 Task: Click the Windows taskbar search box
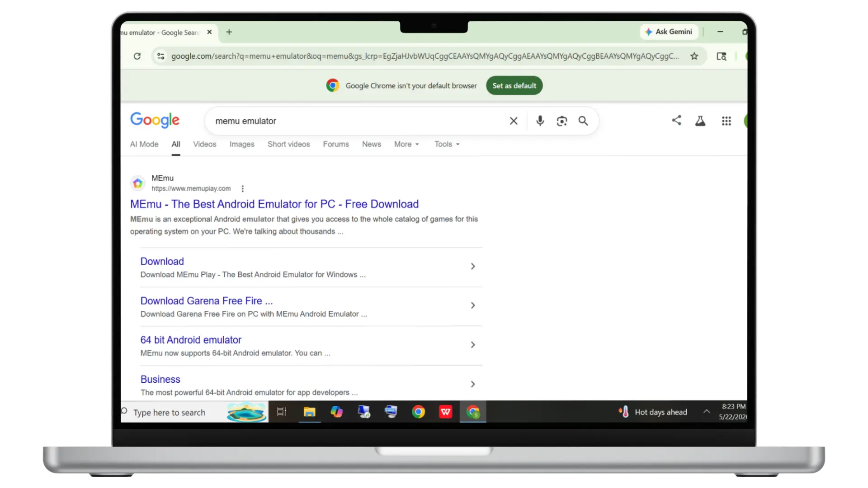[x=194, y=412]
